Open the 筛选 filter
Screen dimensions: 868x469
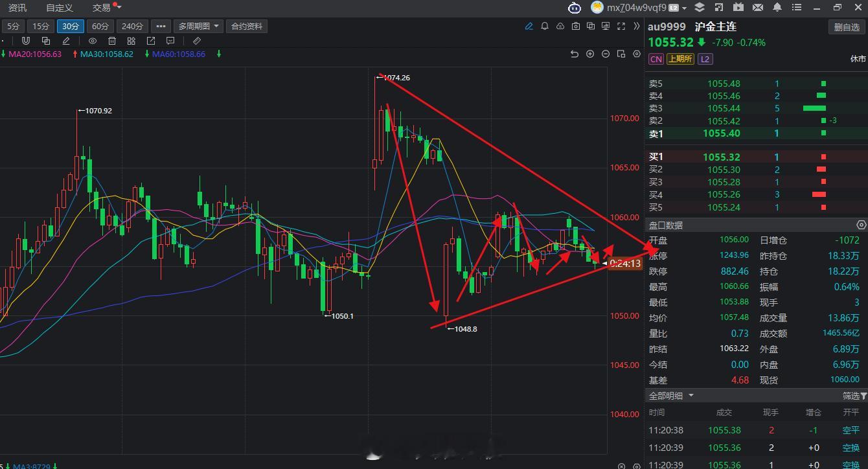point(855,396)
